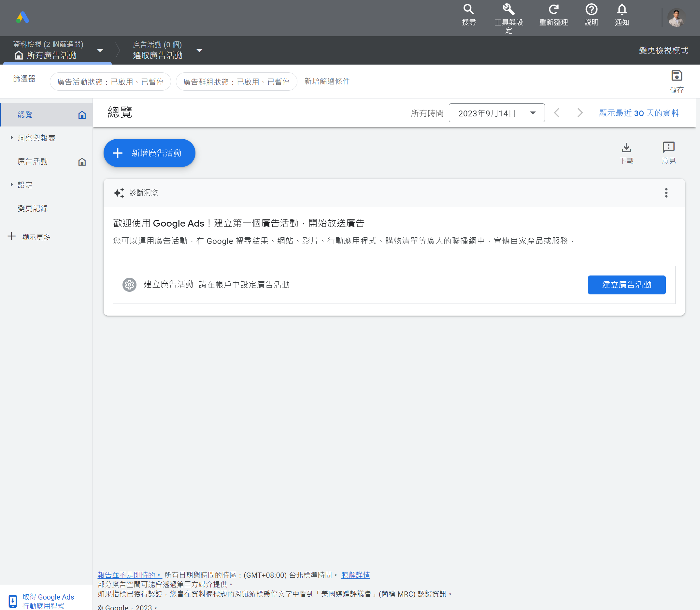Click the save (儲存) filter icon
Screen dimensions: 700x610
676,76
